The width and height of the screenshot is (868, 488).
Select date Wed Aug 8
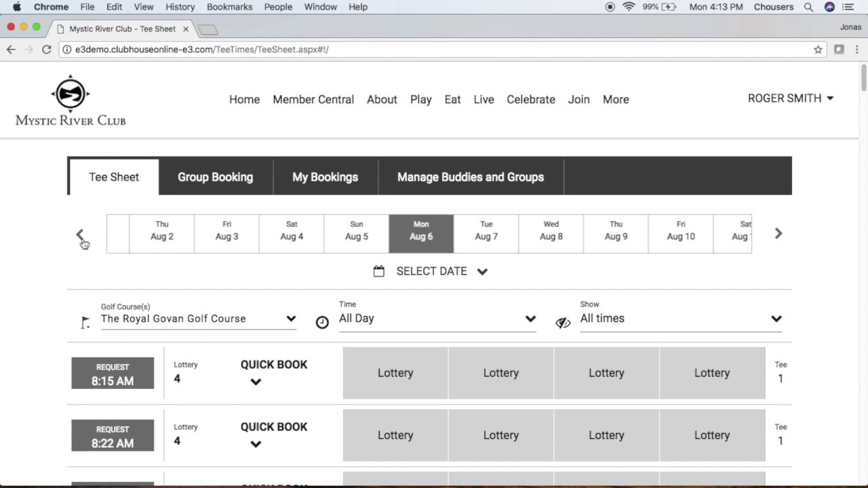tap(551, 234)
